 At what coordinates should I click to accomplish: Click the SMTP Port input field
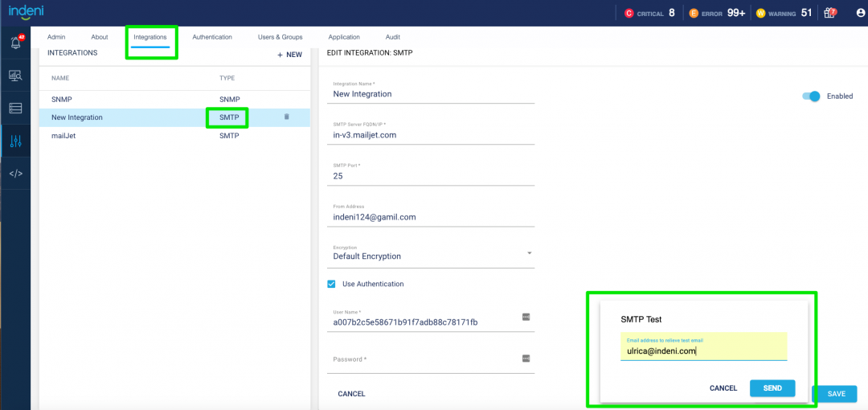pos(433,175)
